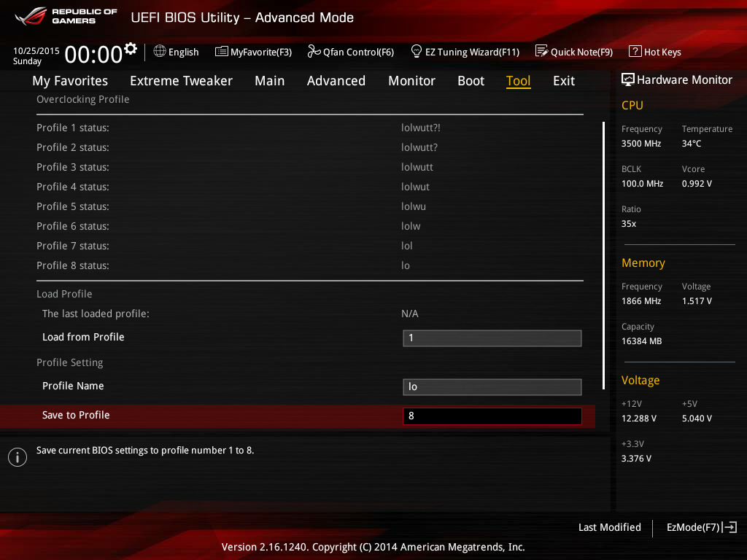Click the Profile Name field
Image resolution: width=747 pixels, height=560 pixels.
[492, 386]
